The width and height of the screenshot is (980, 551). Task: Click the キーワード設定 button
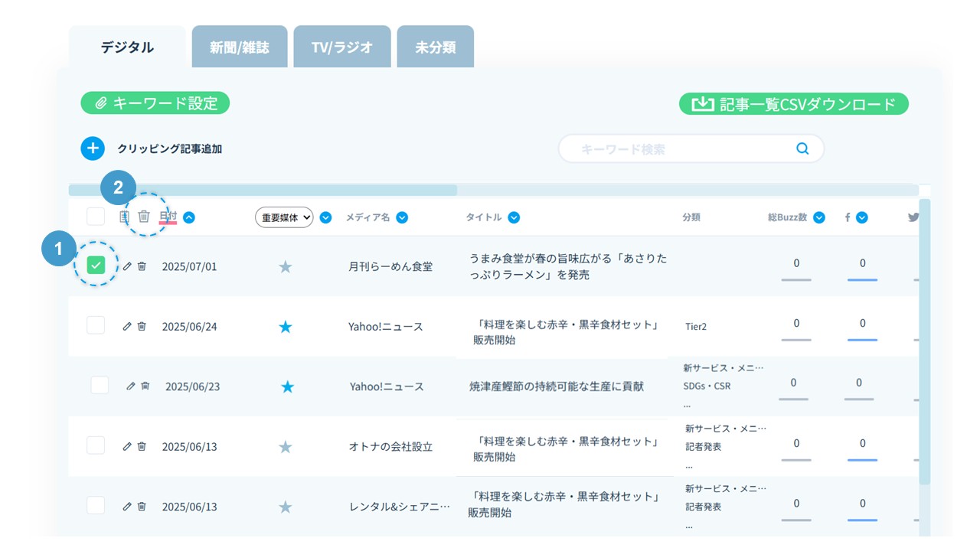tap(155, 103)
